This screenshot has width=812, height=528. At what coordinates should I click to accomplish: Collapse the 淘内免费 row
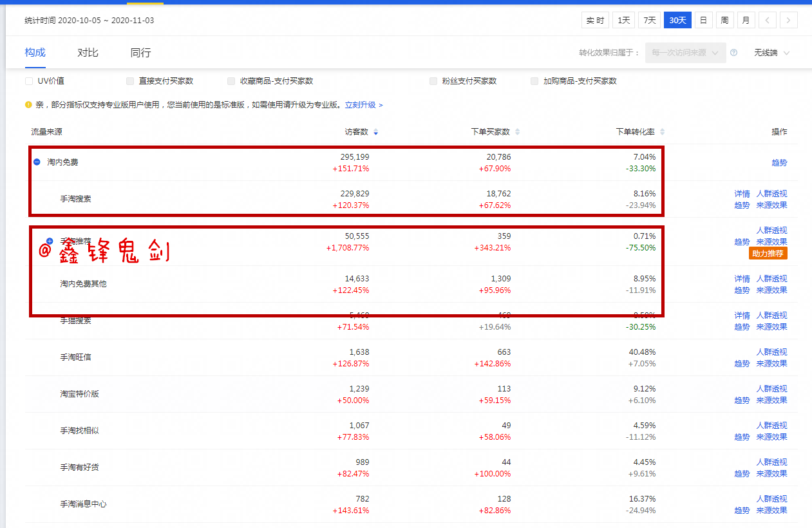point(37,162)
